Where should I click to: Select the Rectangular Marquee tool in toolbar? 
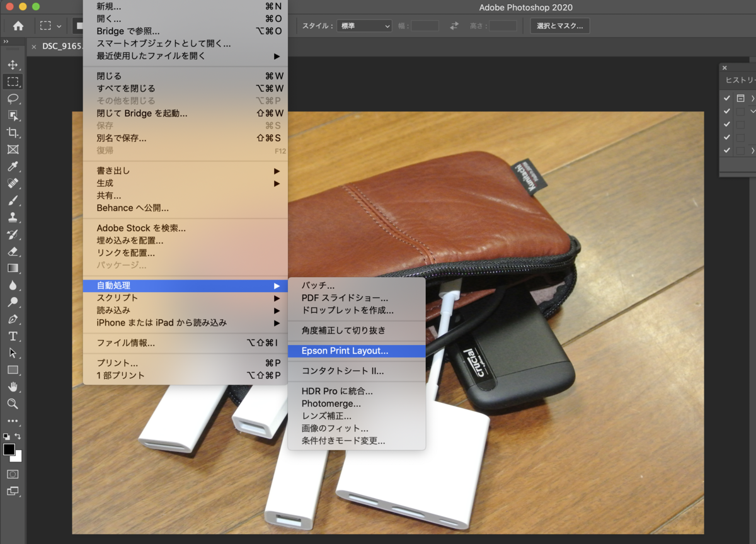click(x=13, y=81)
